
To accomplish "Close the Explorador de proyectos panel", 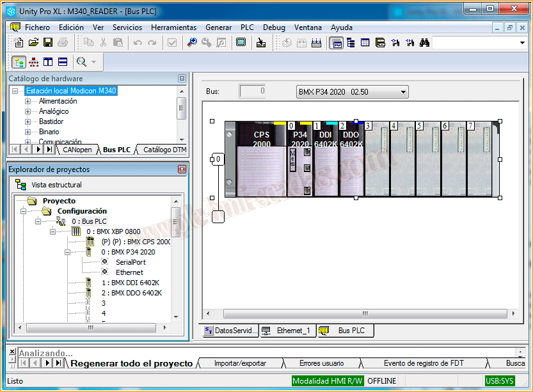I will [x=182, y=169].
